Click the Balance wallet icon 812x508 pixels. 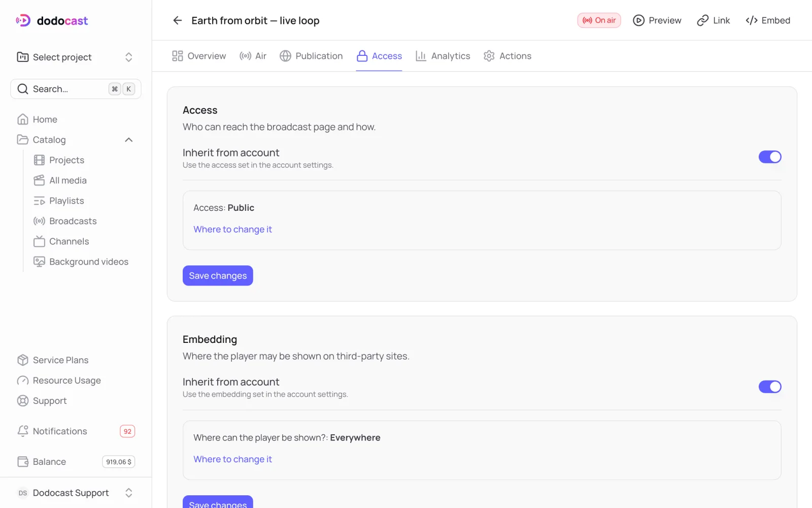[23, 462]
